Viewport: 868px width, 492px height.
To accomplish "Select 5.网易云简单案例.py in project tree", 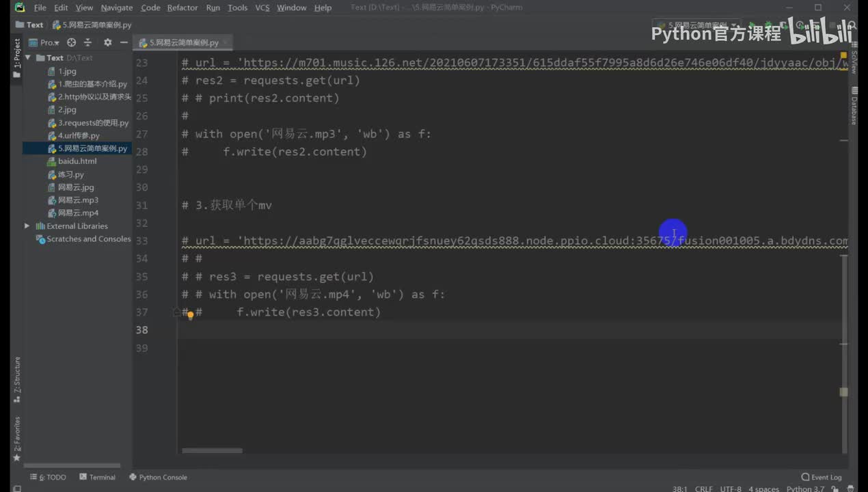I will tap(77, 148).
